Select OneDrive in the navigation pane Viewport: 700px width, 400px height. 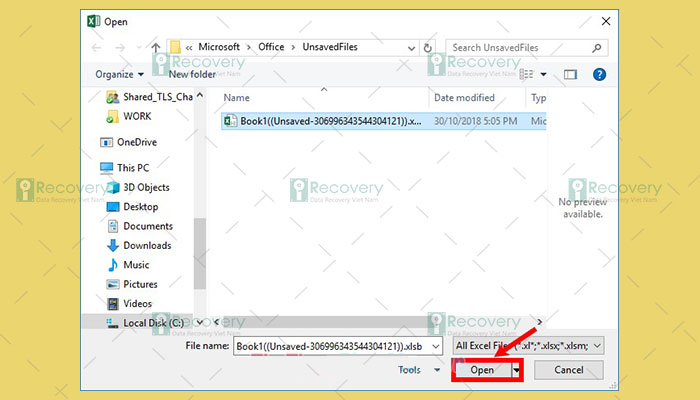(129, 142)
